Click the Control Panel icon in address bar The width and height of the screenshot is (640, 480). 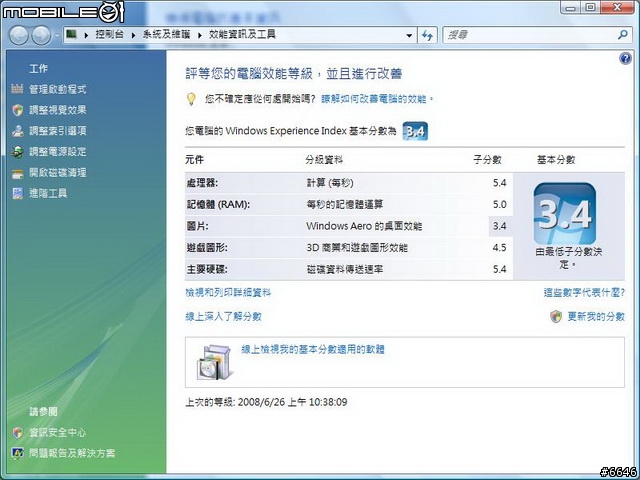tap(71, 34)
